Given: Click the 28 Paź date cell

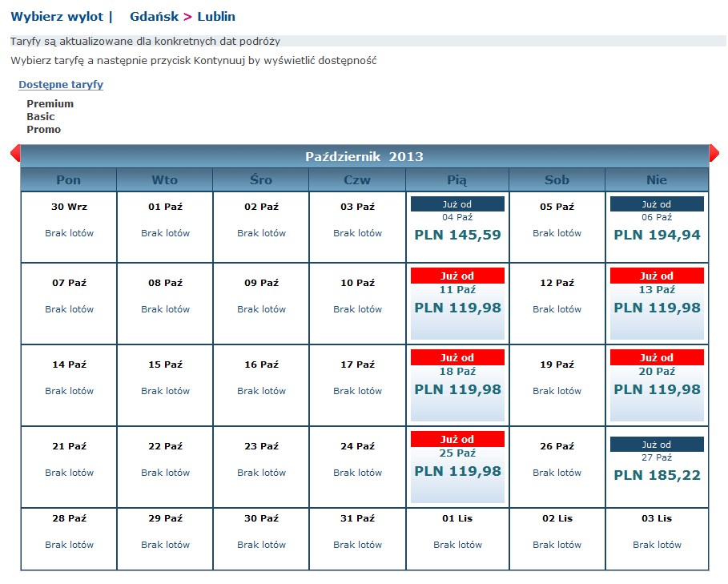Looking at the screenshot, I should tap(69, 539).
